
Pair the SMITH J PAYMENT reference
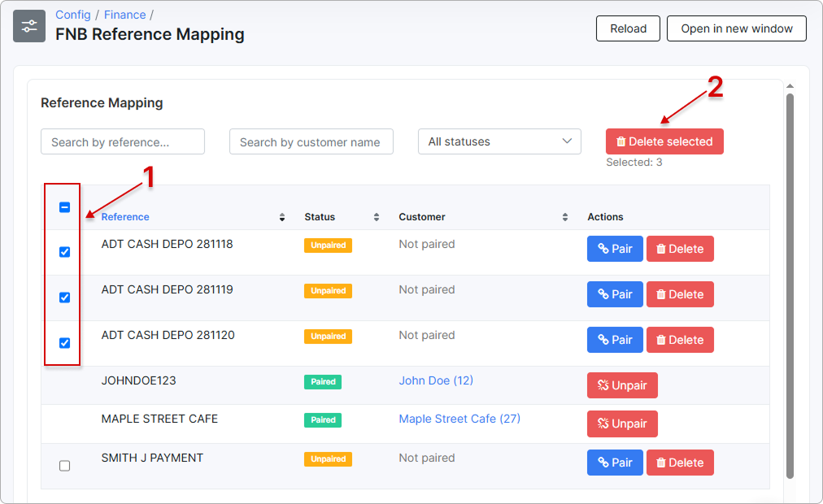(x=615, y=463)
